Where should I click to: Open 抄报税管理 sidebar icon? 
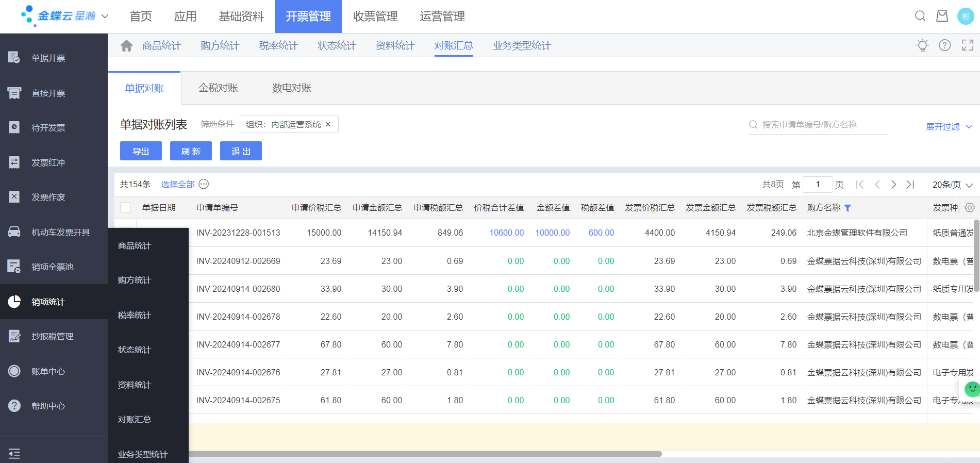[x=14, y=336]
